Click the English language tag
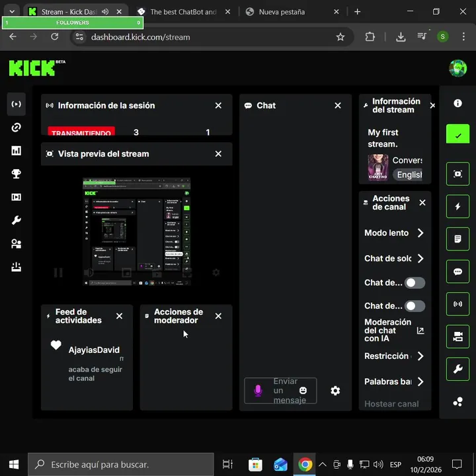Image resolution: width=476 pixels, height=476 pixels. click(x=407, y=175)
